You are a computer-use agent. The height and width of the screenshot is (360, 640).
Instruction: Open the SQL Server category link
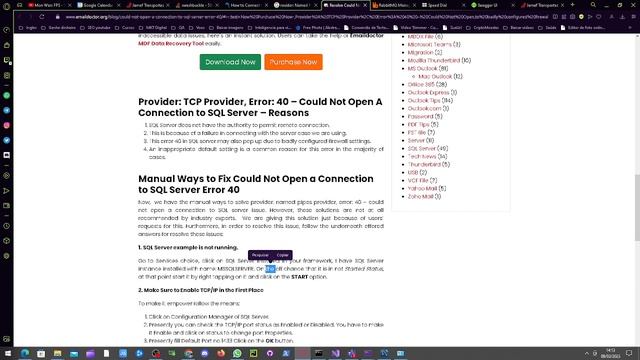(422, 149)
